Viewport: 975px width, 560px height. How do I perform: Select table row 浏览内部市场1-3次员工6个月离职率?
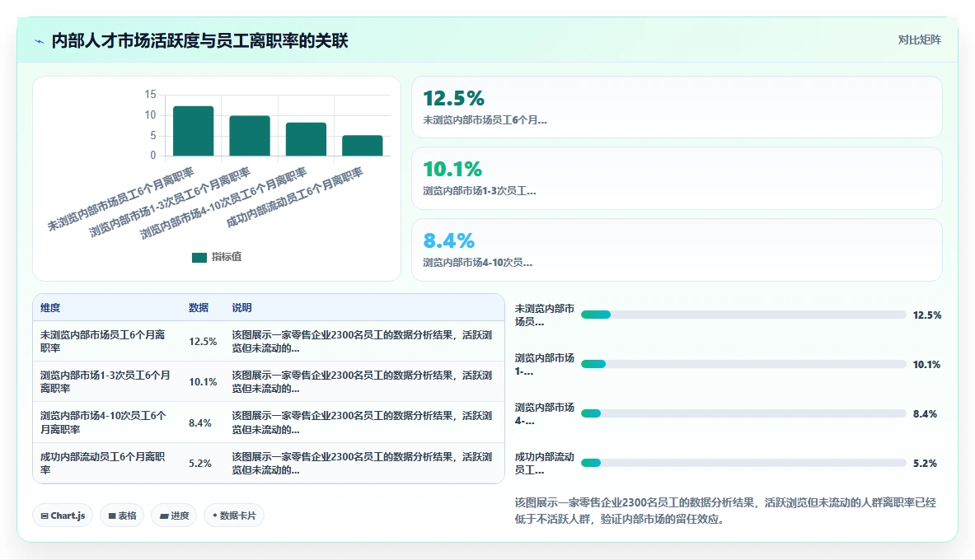pos(269,381)
